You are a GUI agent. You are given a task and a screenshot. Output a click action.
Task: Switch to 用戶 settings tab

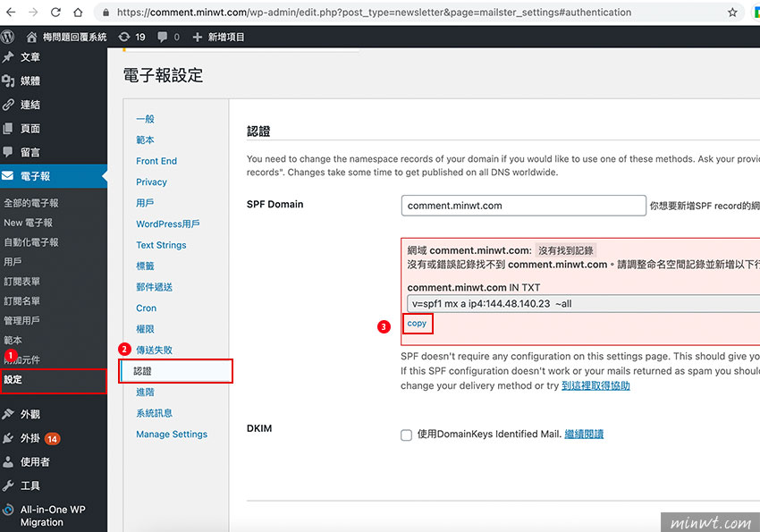(x=146, y=203)
